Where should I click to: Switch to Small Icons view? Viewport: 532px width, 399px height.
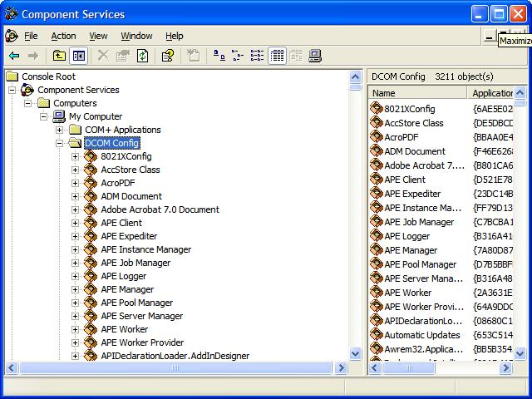click(238, 56)
